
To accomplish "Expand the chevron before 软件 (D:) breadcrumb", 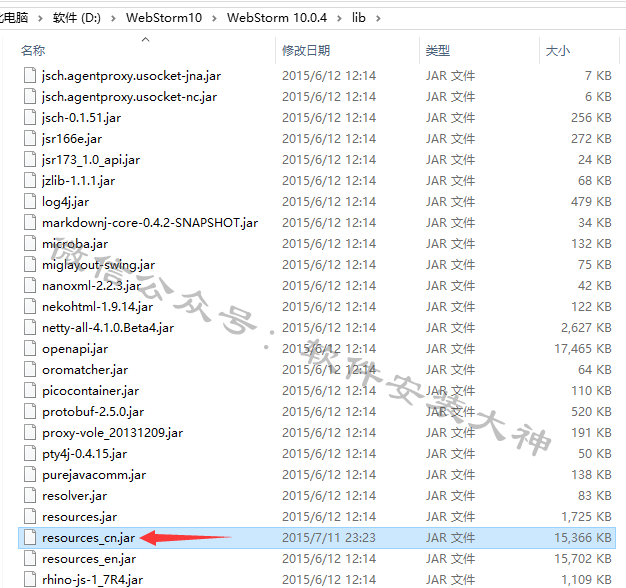I will (40, 18).
